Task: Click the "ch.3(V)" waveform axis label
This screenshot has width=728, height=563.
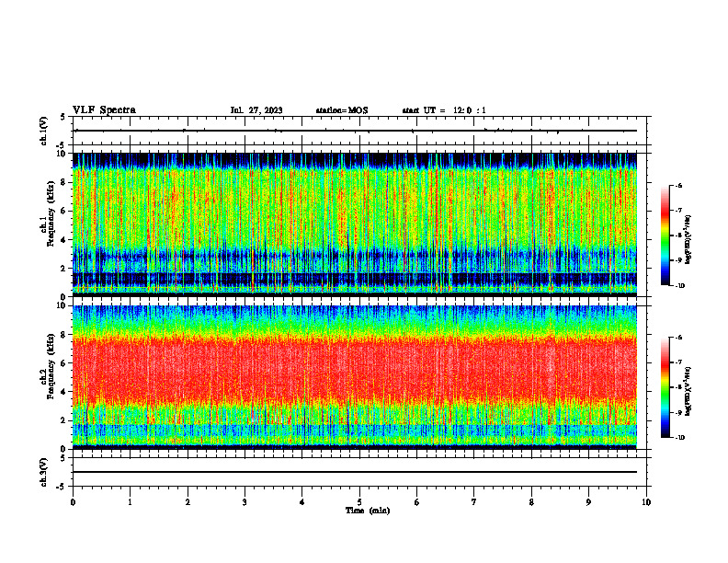Action: [44, 472]
